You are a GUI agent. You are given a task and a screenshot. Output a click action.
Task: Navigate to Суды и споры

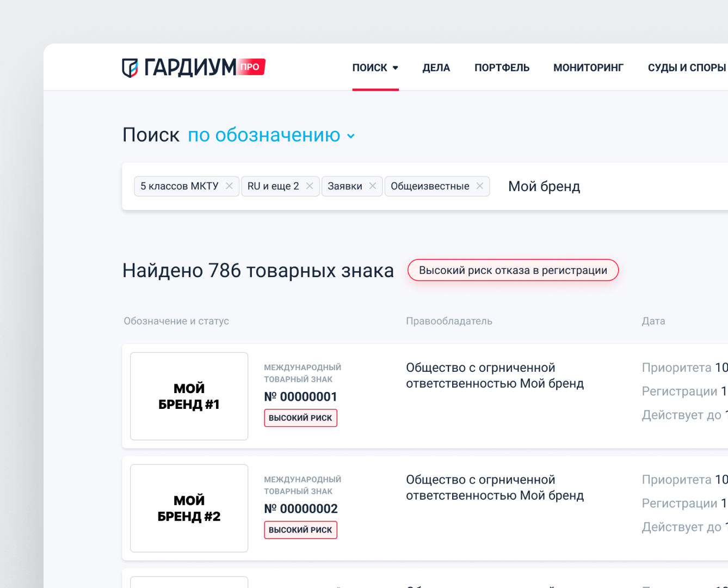[687, 68]
